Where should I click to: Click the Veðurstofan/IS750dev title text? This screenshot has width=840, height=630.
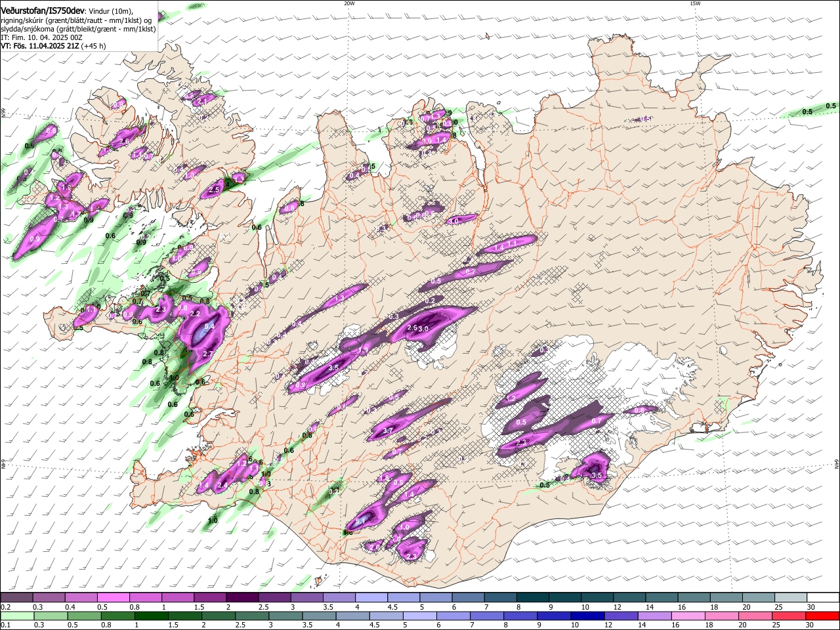tap(42, 10)
